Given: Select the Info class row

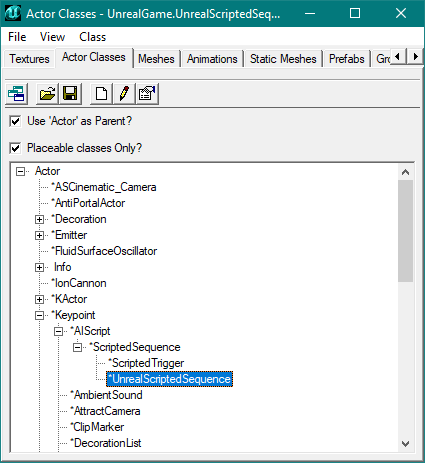Looking at the screenshot, I should pos(62,267).
